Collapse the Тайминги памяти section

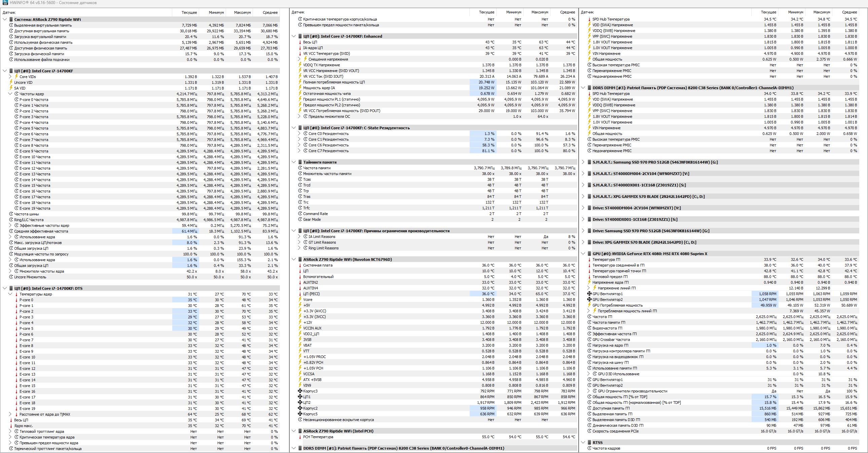pos(294,162)
